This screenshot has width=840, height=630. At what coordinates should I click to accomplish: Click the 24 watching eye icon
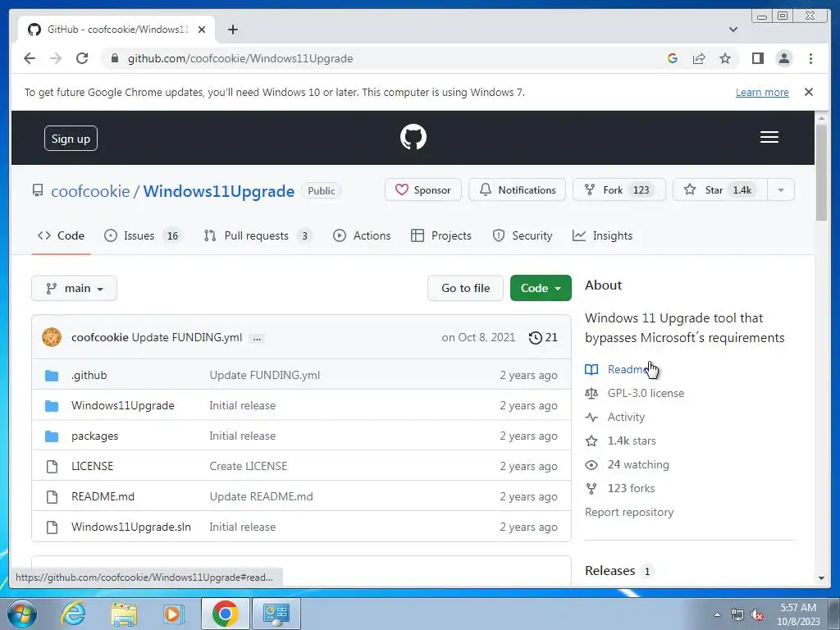(x=591, y=465)
